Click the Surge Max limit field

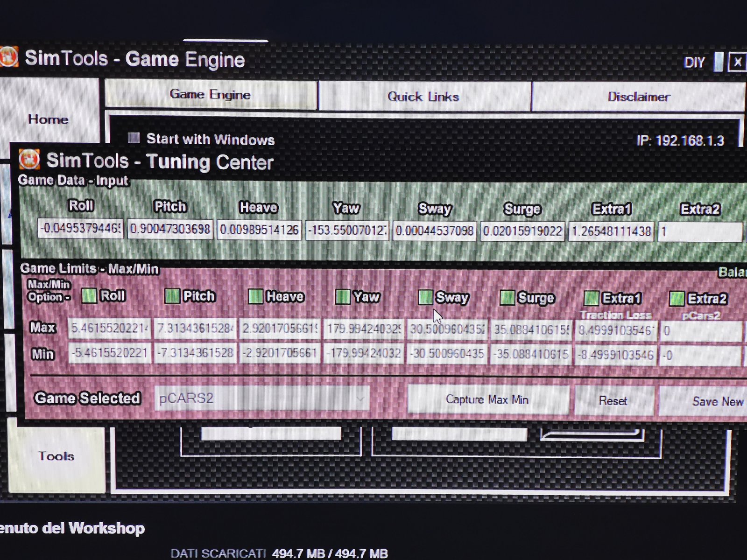point(531,330)
